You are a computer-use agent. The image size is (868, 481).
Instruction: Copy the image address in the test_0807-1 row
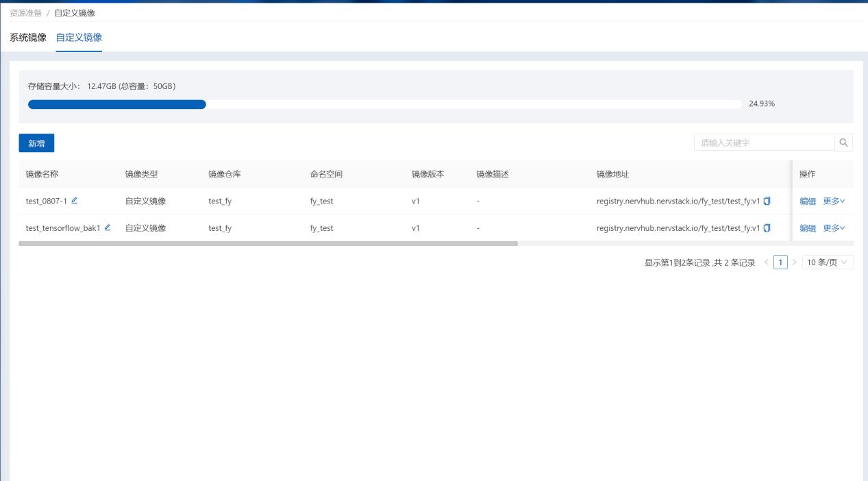(x=767, y=201)
